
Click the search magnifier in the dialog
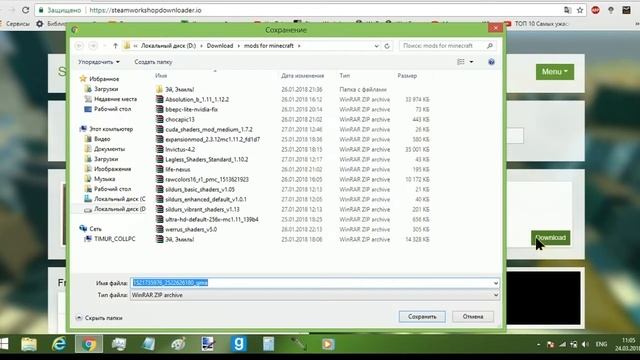[490, 46]
